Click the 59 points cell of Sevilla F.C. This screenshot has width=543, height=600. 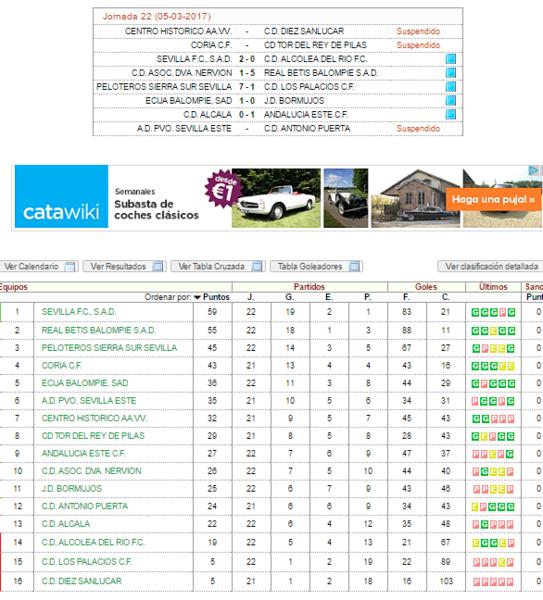[212, 312]
